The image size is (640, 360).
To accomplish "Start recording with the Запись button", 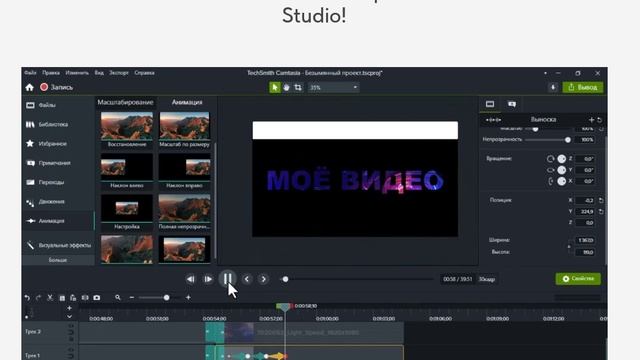I will pos(57,87).
